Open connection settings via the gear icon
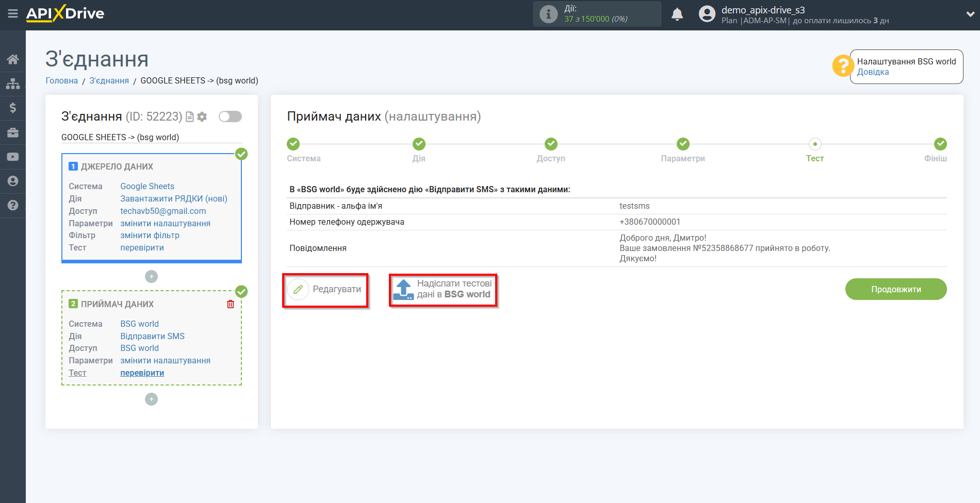Image resolution: width=980 pixels, height=503 pixels. tap(202, 117)
